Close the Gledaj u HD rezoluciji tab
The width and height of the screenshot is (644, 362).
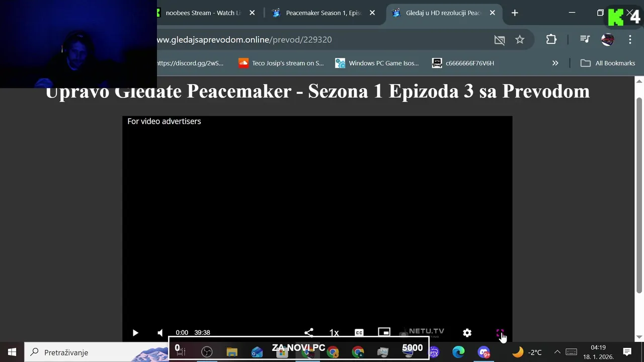click(493, 13)
